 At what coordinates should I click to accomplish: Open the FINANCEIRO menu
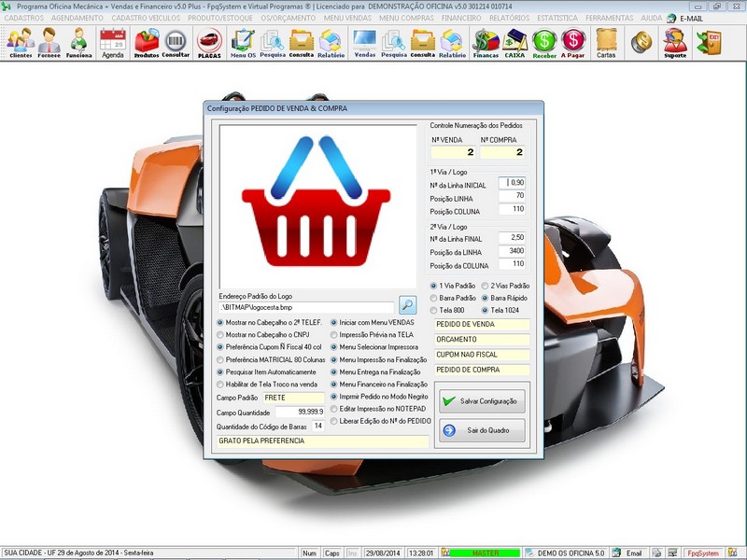pos(461,18)
